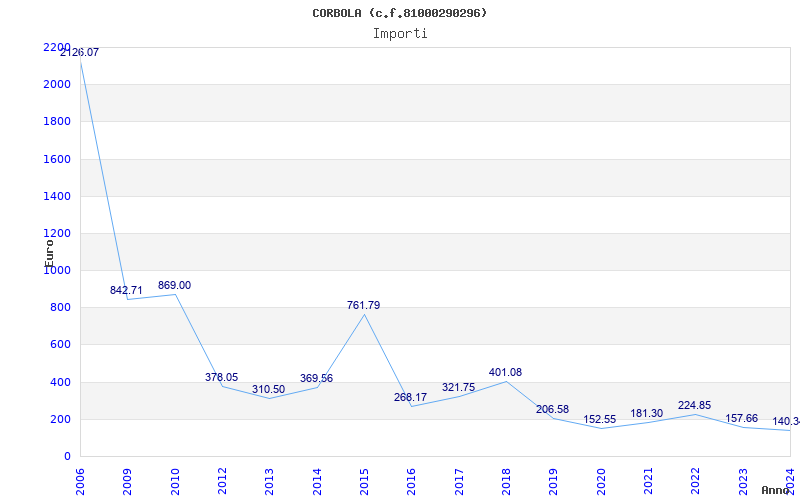The width and height of the screenshot is (800, 500).
Task: Click the 200 value on Euro axis
Action: tap(60, 419)
